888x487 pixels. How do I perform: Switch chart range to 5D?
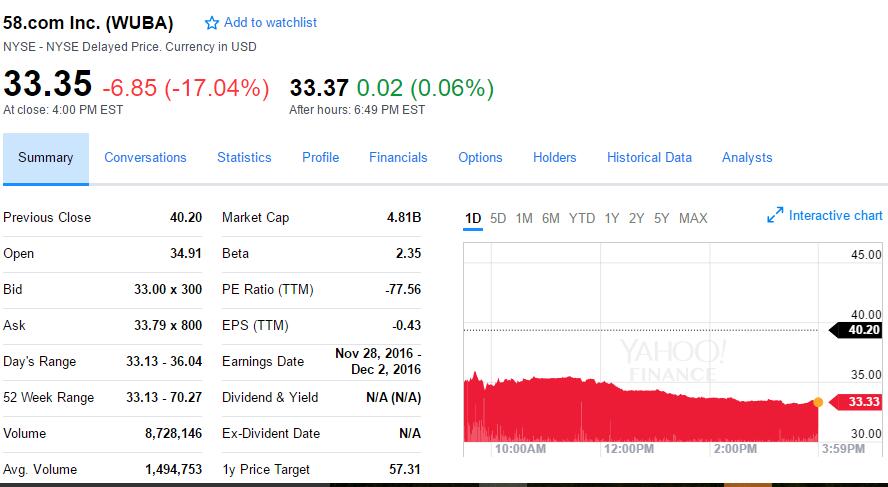point(498,218)
